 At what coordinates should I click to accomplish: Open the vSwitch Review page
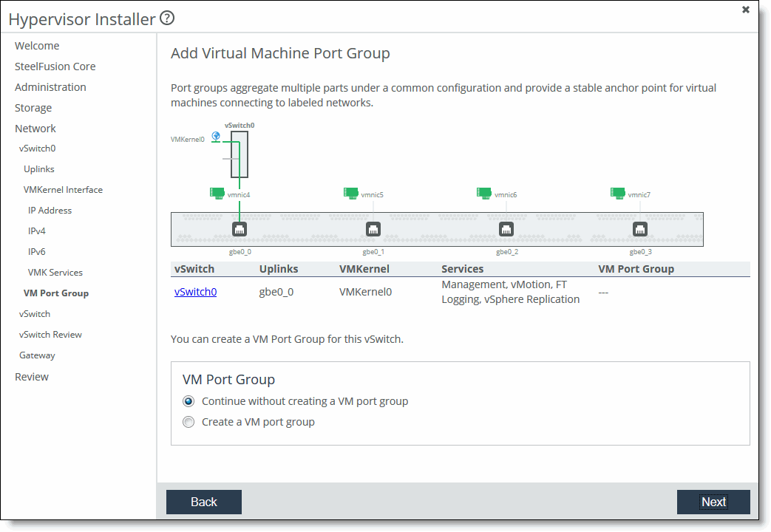50,334
